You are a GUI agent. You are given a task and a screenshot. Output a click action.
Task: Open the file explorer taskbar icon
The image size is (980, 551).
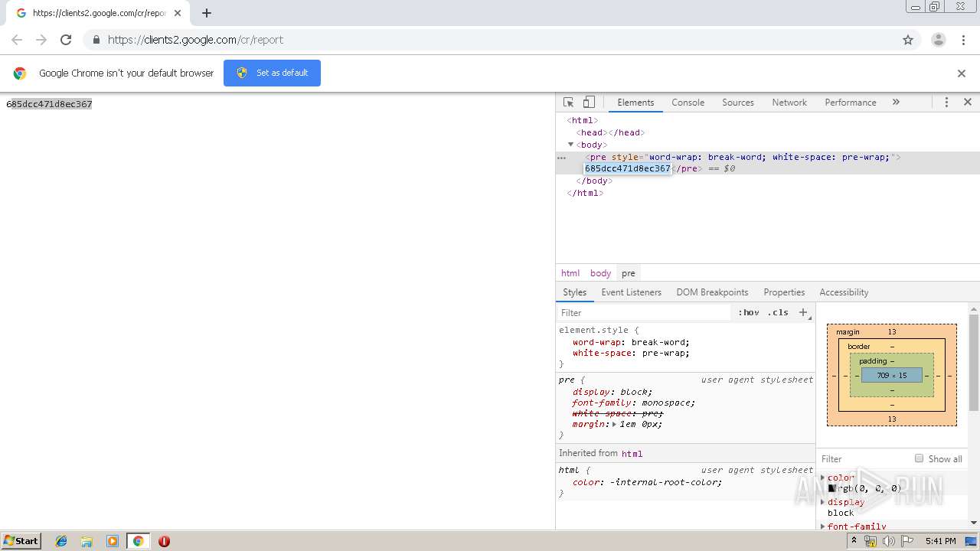87,541
